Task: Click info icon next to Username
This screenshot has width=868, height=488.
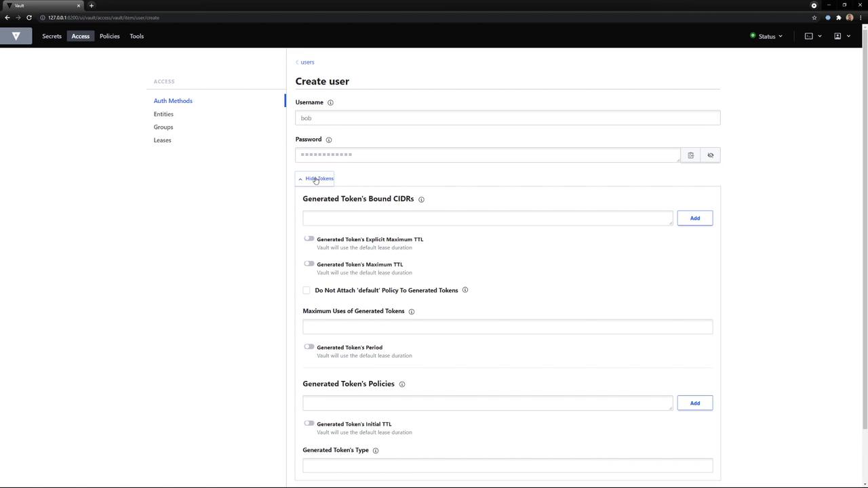Action: point(330,102)
